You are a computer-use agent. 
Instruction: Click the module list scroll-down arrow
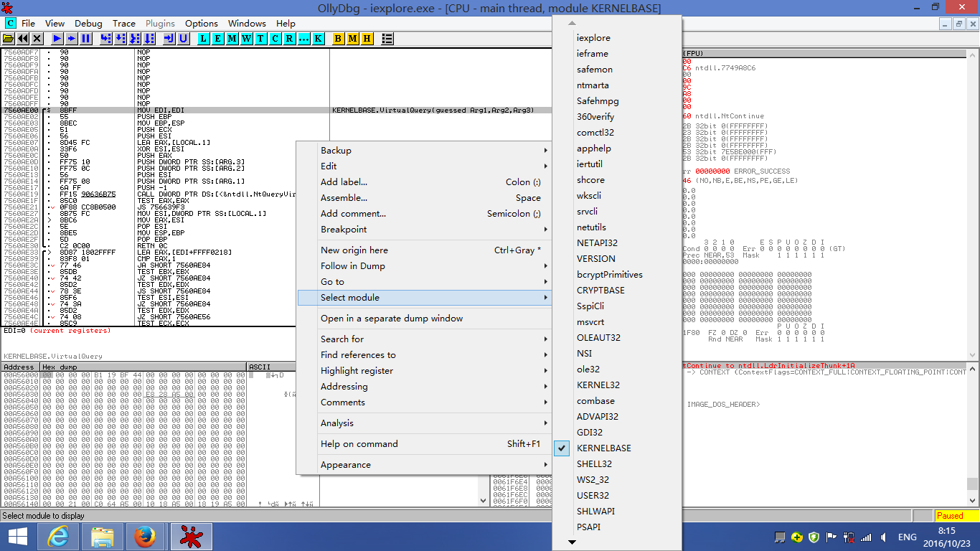[572, 542]
